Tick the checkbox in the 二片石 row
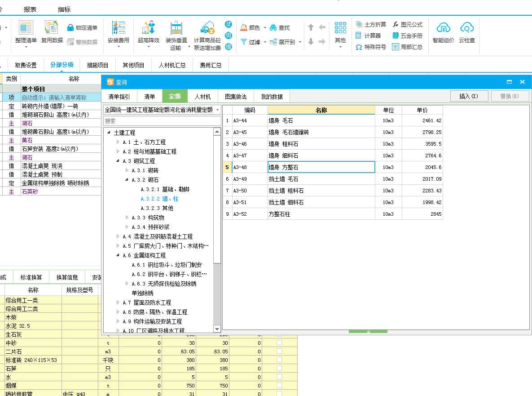 [279, 351]
